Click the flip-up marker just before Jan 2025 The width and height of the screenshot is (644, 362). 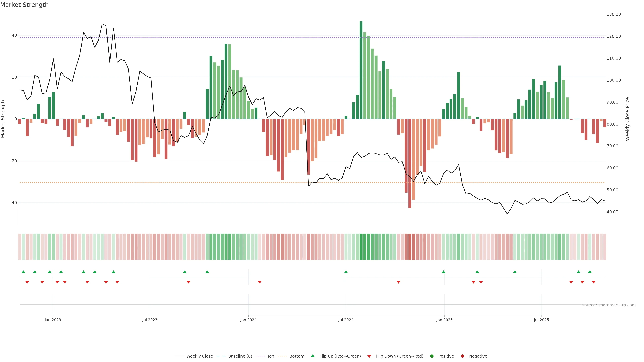[x=443, y=272]
